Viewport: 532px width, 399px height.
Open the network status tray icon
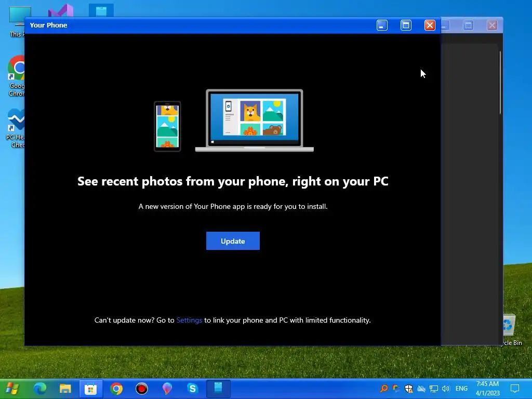(433, 389)
